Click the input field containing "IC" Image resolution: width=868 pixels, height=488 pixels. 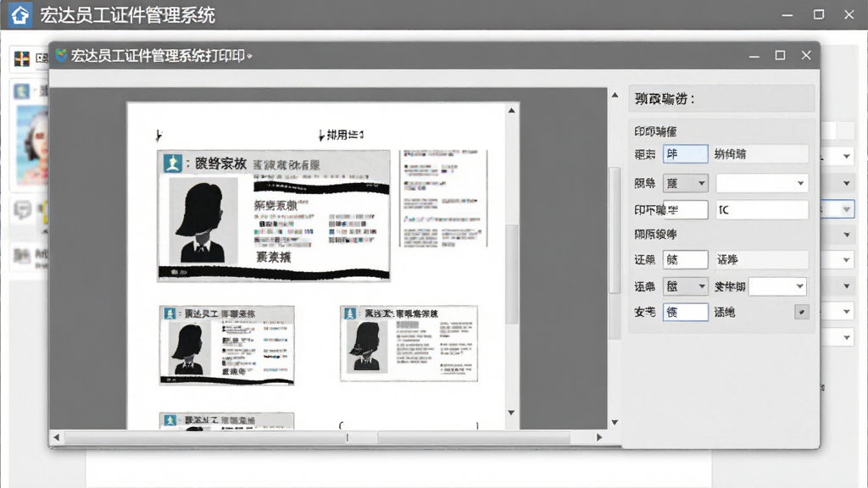point(762,210)
